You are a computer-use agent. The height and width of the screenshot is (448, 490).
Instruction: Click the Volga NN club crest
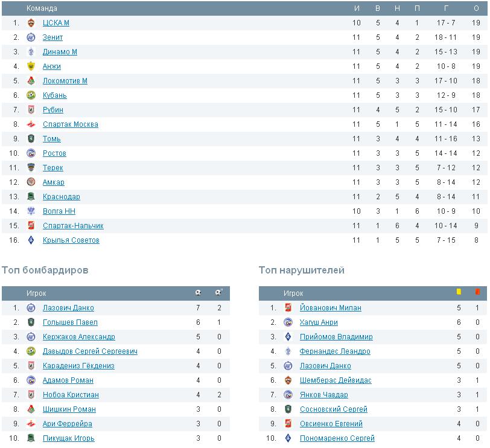(31, 211)
